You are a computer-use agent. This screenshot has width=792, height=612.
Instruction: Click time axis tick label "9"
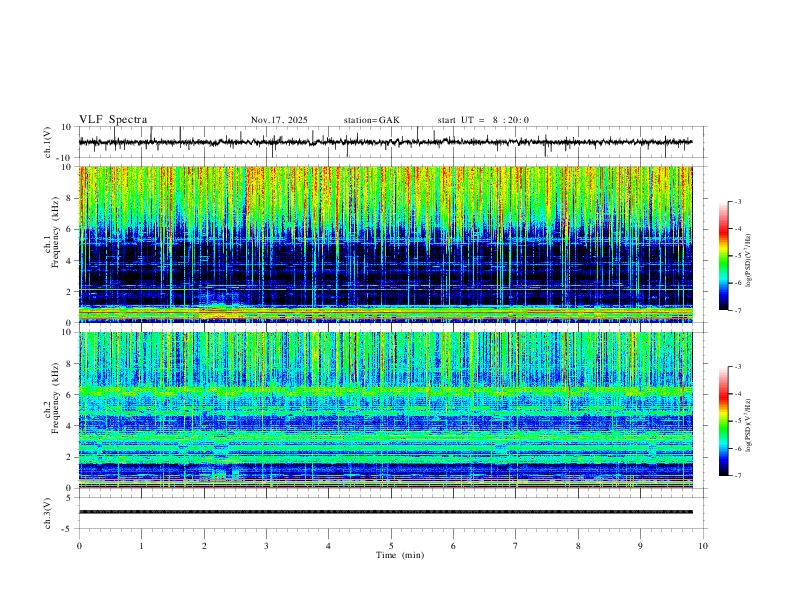[x=640, y=546]
